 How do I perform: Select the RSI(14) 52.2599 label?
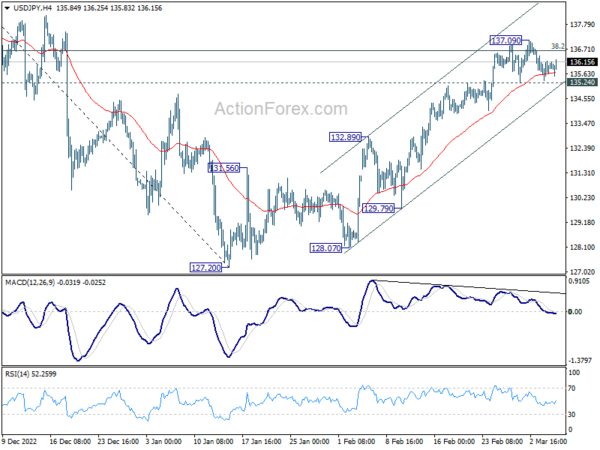[31, 374]
